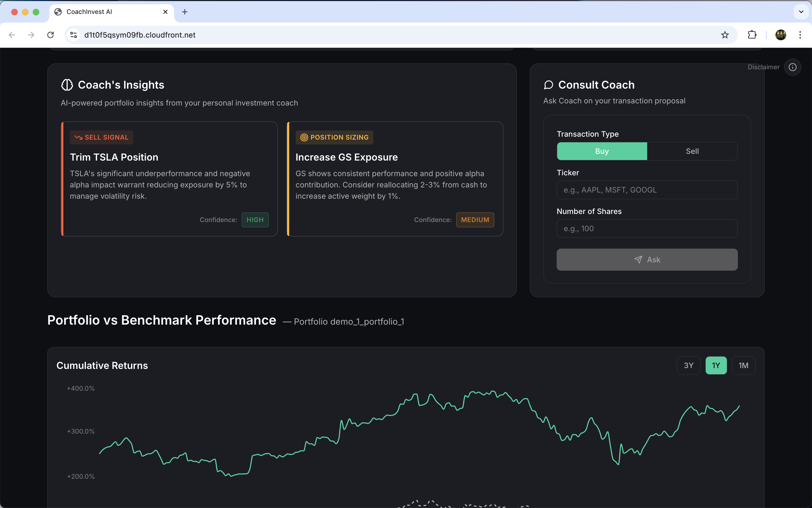Open the browser extensions puzzle icon
The height and width of the screenshot is (508, 812).
click(x=752, y=35)
